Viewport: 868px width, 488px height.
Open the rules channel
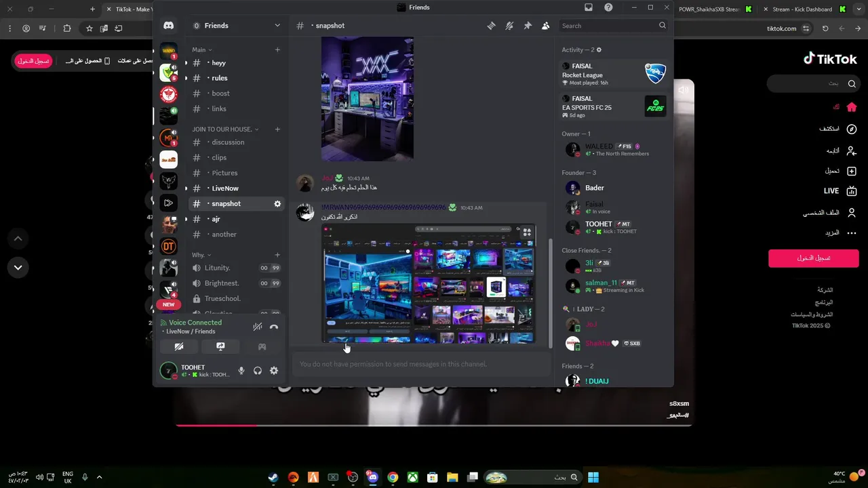235,78
